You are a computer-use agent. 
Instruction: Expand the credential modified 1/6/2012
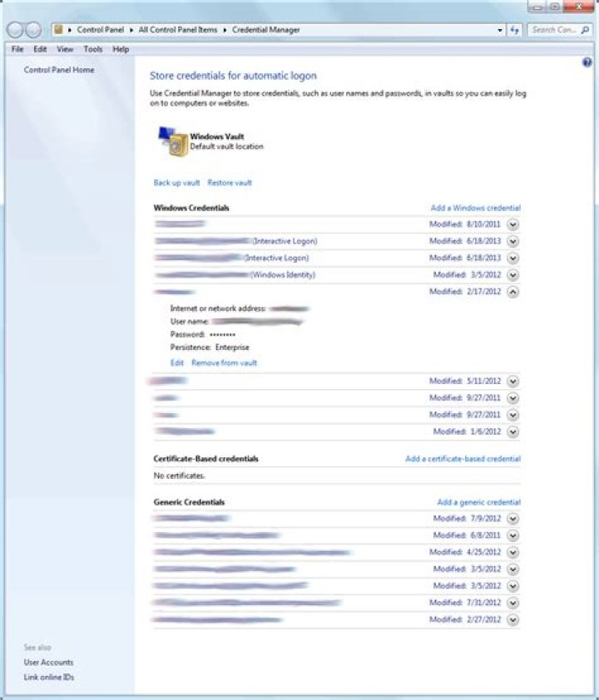(x=512, y=431)
